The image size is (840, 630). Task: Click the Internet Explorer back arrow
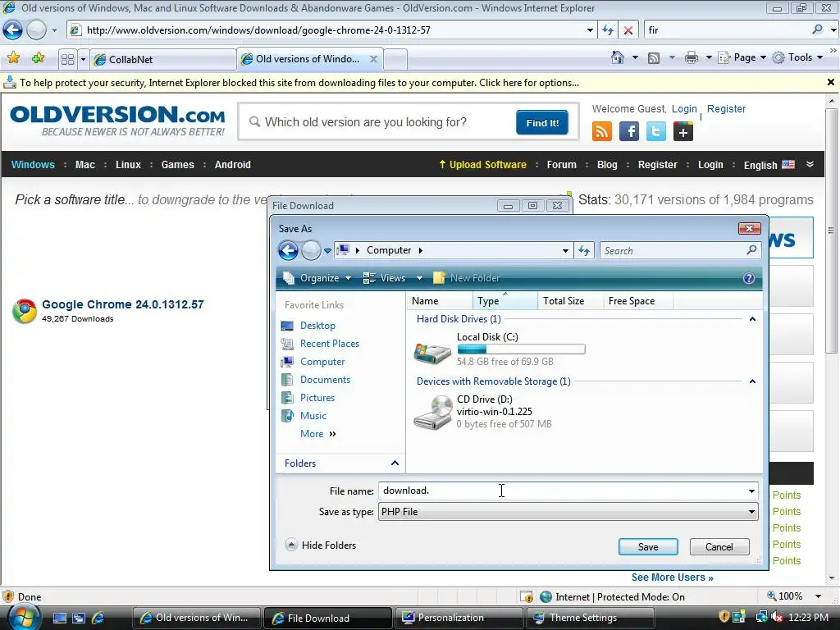(13, 30)
